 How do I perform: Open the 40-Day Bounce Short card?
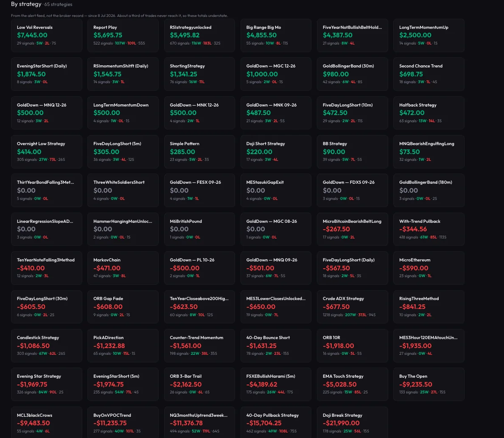[276, 346]
